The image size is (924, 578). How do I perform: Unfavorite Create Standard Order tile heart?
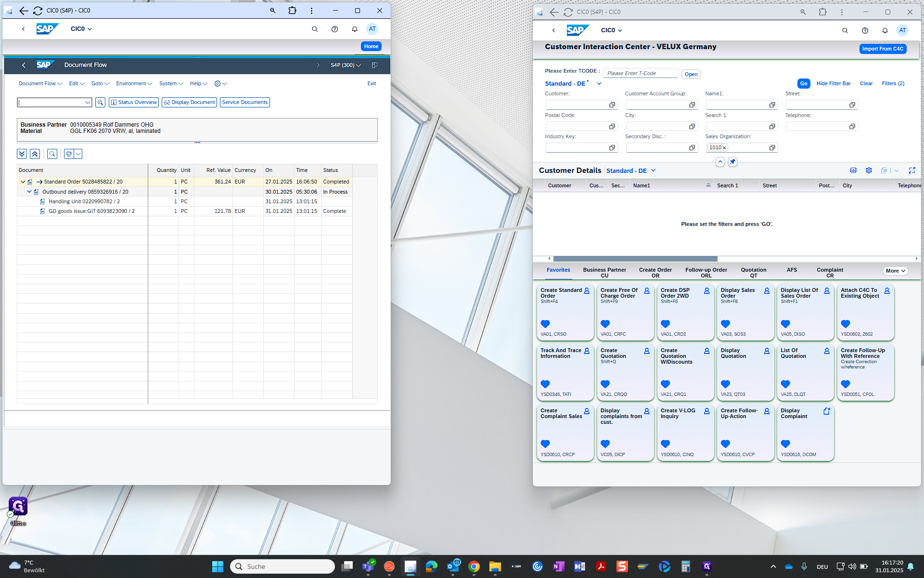point(545,324)
